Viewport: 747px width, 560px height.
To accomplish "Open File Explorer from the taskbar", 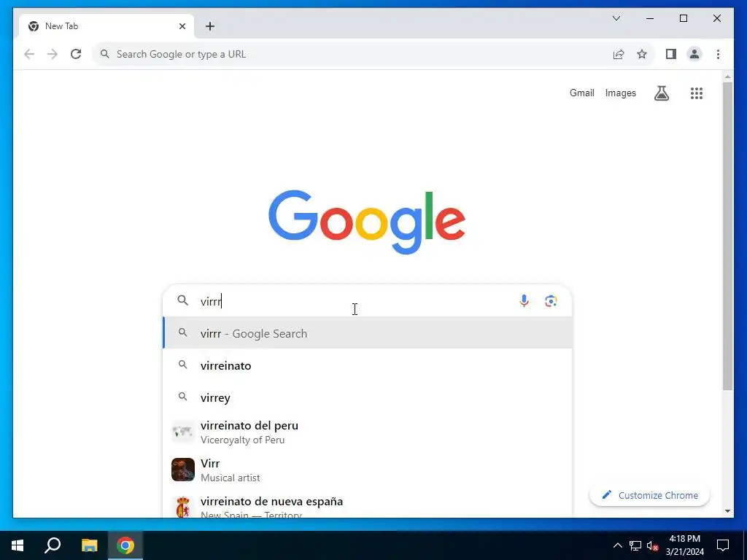I will 89,545.
